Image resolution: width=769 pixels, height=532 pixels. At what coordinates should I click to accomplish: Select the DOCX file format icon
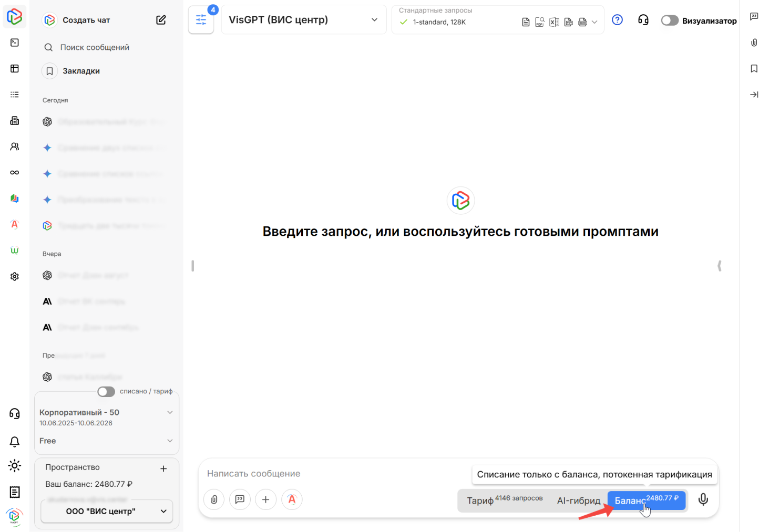coord(582,22)
